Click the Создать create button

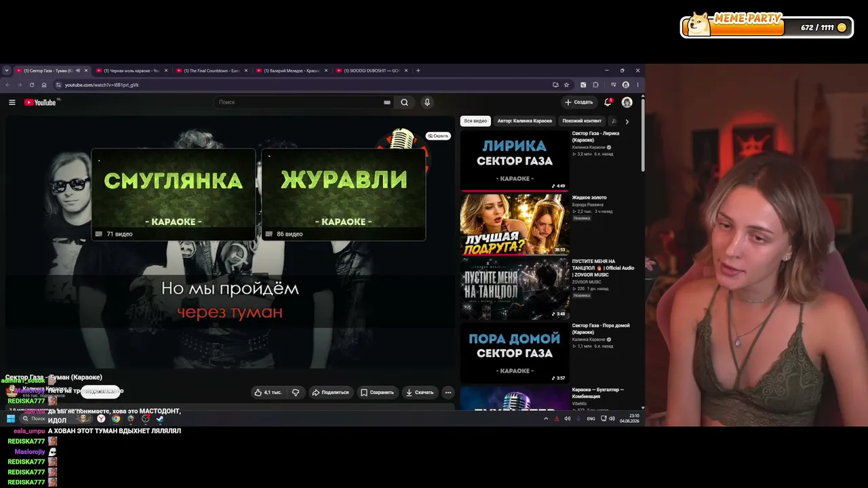coord(578,102)
